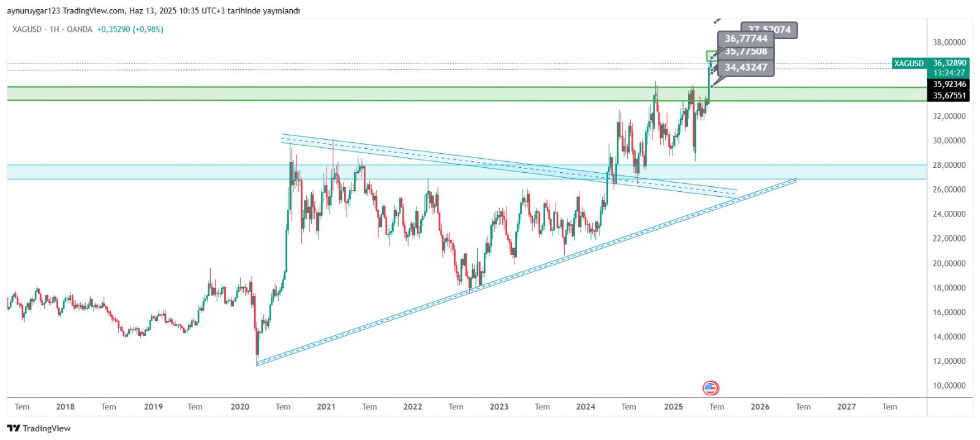
Task: Click the TradingView logo at bottom left
Action: (39, 428)
